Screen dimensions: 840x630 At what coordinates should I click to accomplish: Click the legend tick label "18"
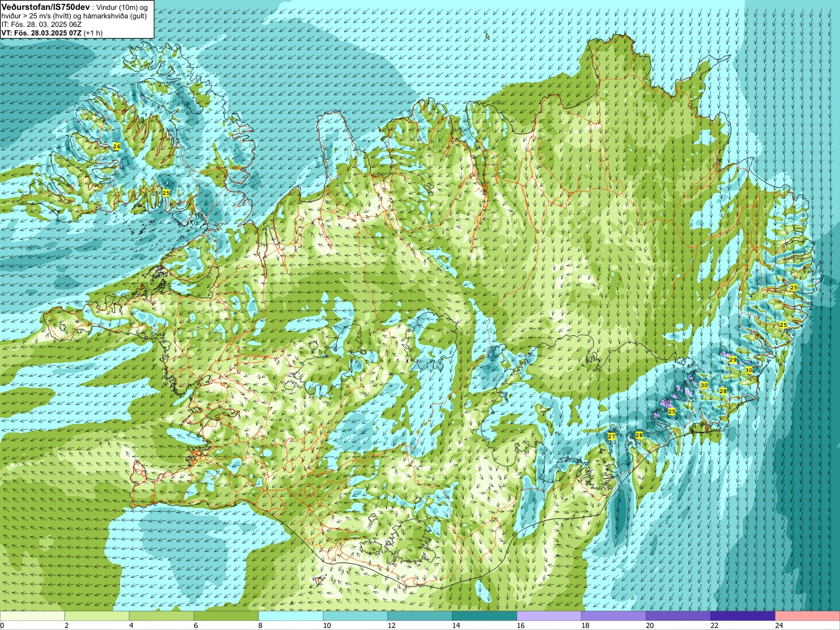585,625
